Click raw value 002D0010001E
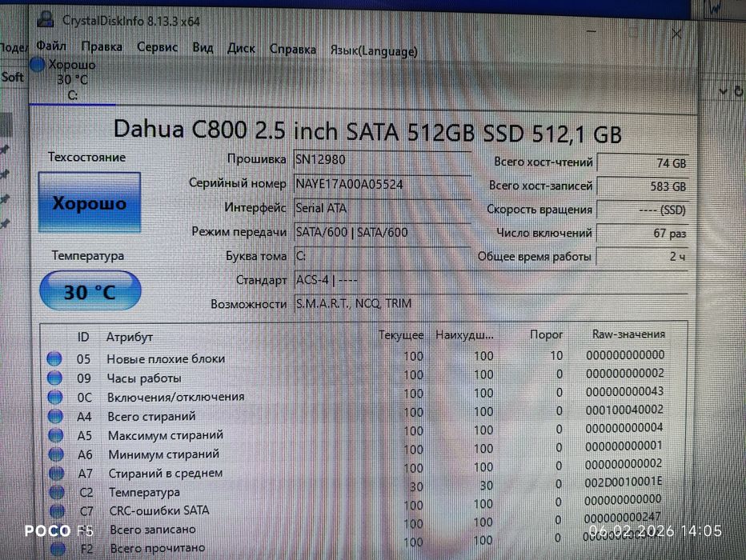 624,482
